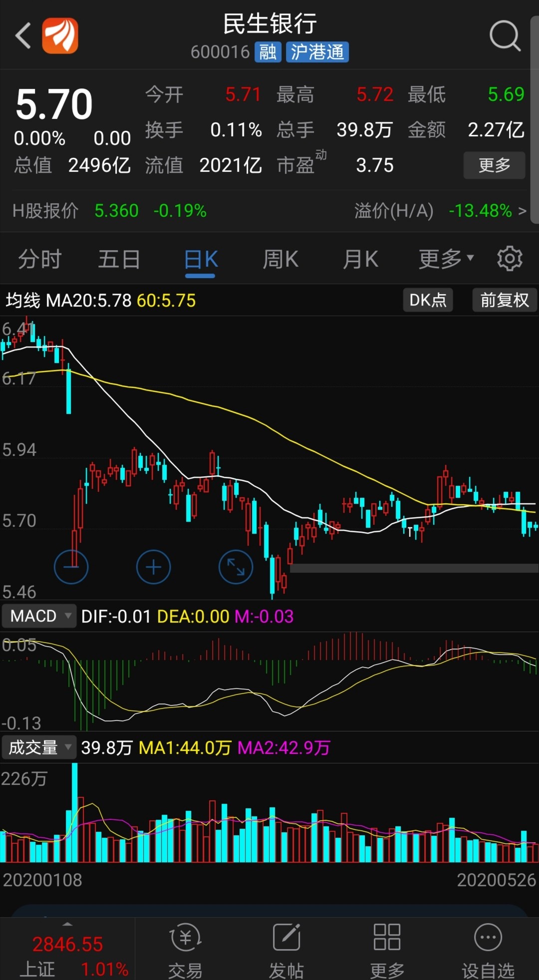Tap the 沪港通 badge
539x980 pixels.
coord(317,52)
